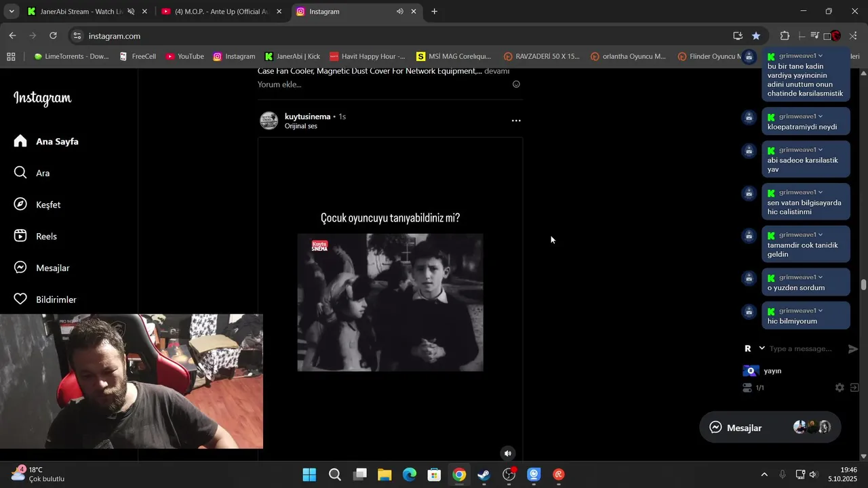Open Havit Happy Hour bookmark

pos(368,56)
